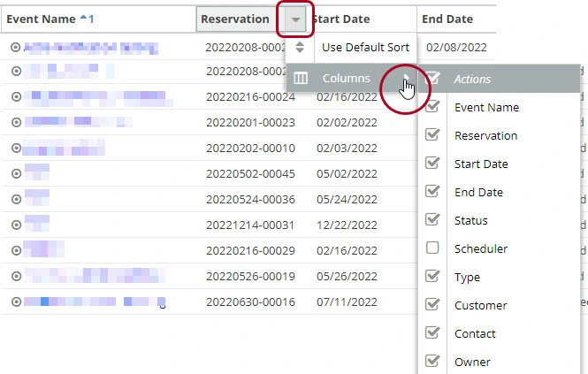Click the sort arrows icon beside Use Default Sort
This screenshot has width=588, height=374.
(x=300, y=47)
